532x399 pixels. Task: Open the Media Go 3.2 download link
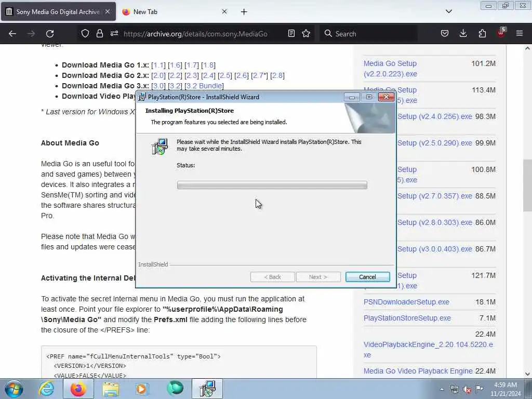[175, 86]
